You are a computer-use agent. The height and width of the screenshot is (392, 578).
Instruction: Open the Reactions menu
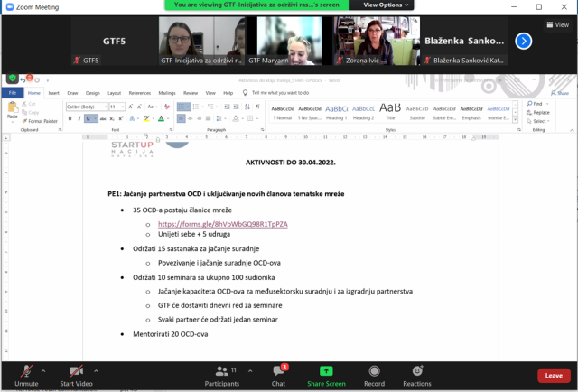[x=416, y=374]
